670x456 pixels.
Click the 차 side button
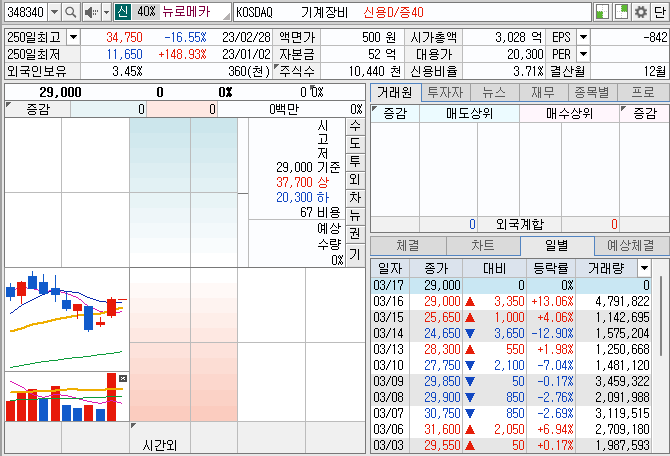355,197
